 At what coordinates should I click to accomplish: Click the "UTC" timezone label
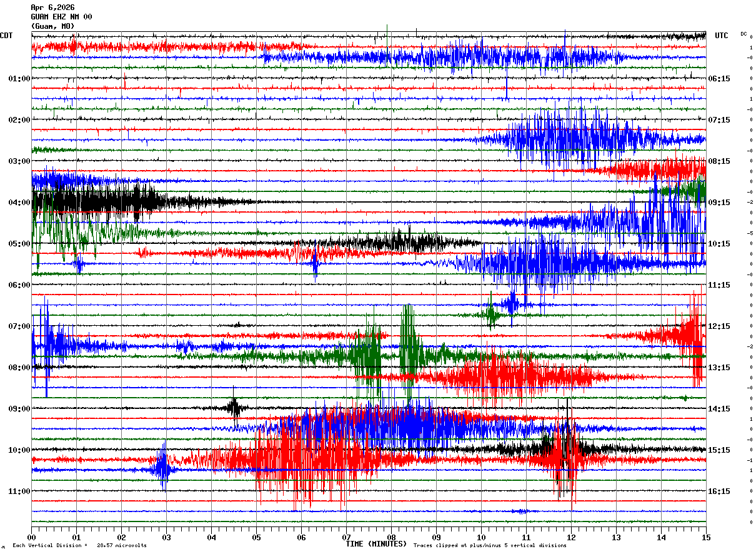[x=722, y=36]
